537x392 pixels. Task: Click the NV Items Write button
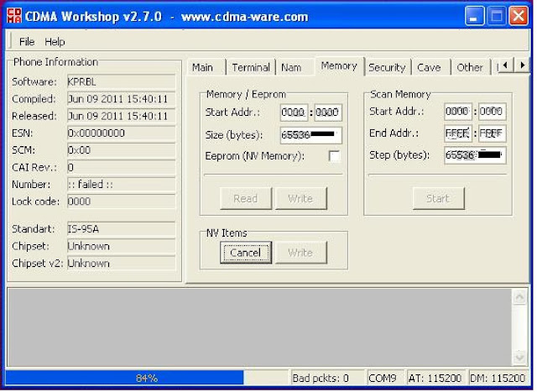pyautogui.click(x=300, y=253)
